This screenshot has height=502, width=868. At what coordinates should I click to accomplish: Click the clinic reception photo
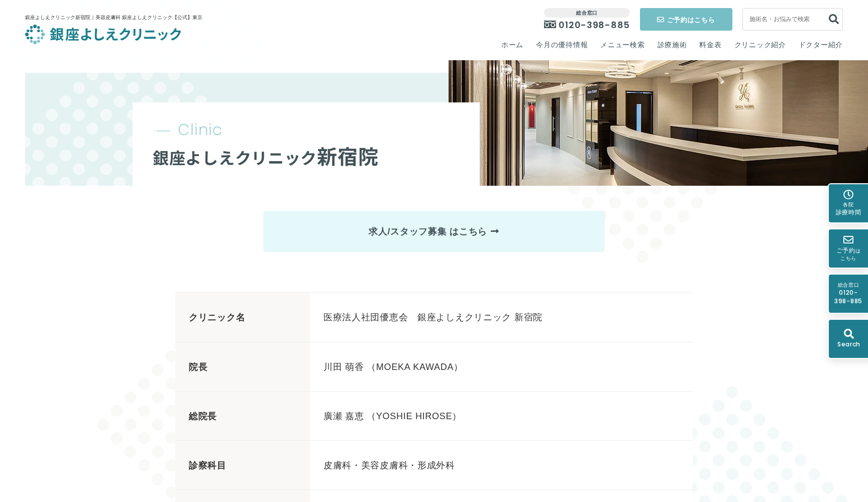(653, 123)
